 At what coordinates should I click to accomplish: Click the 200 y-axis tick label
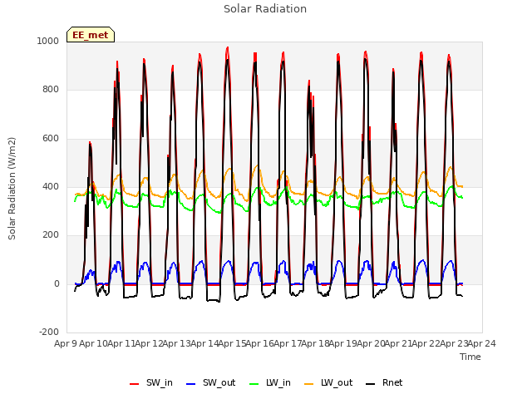tap(51, 234)
